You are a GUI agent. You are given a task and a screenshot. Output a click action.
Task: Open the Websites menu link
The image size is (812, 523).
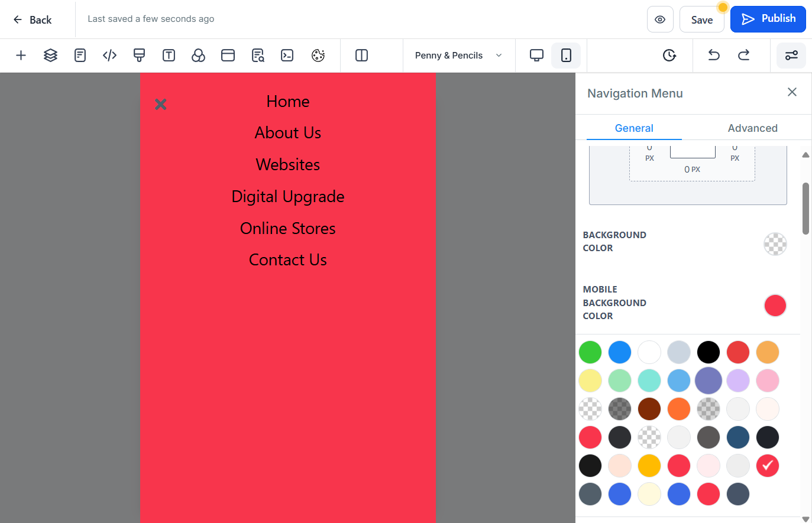coord(288,165)
